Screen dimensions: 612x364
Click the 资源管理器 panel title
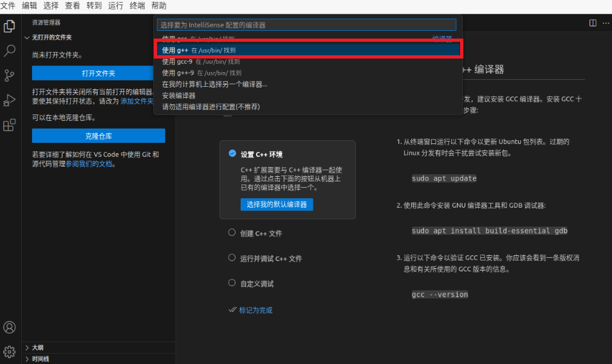(x=46, y=23)
